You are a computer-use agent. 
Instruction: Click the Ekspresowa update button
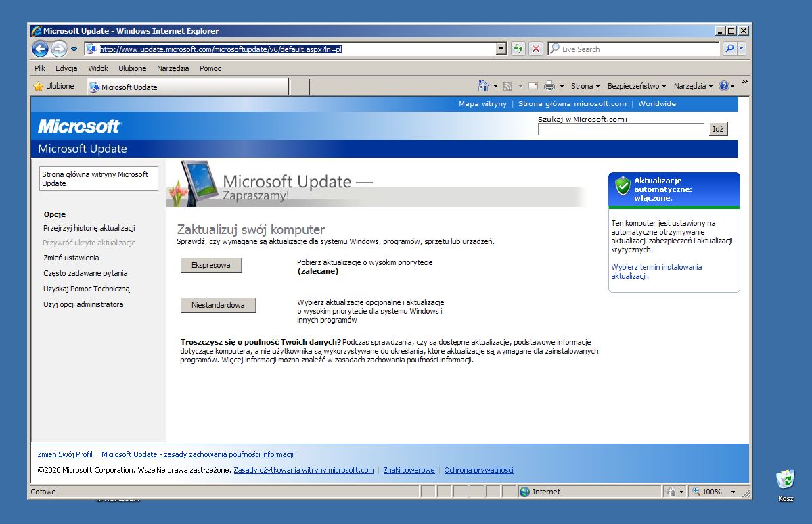point(211,266)
